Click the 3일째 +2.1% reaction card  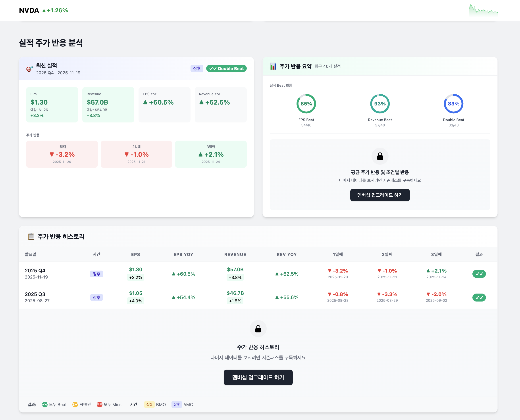click(x=211, y=154)
